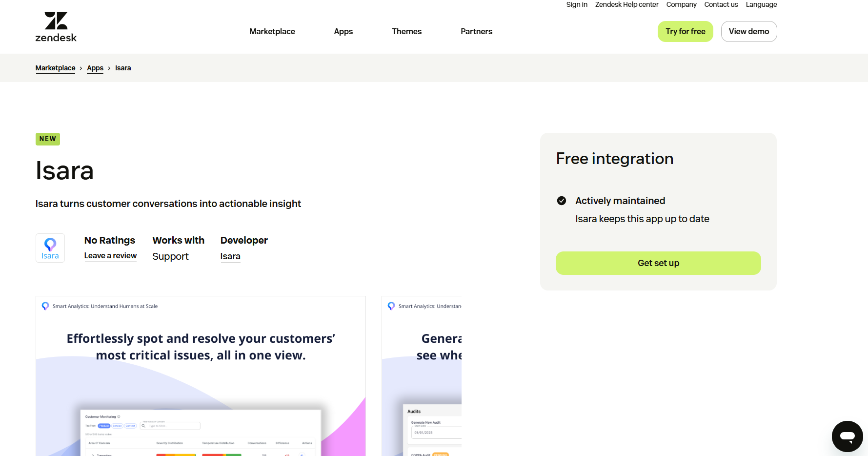The image size is (868, 456).
Task: Click Leave a review link
Action: 110,255
